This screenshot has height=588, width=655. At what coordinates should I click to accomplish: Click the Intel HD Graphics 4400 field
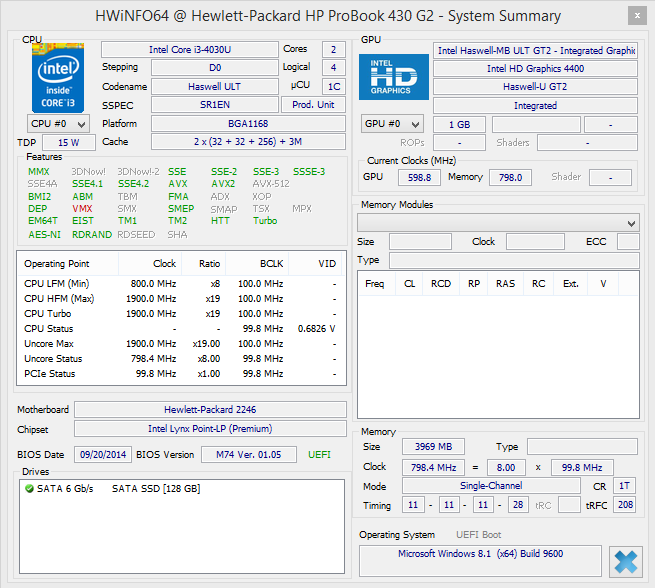[535, 68]
